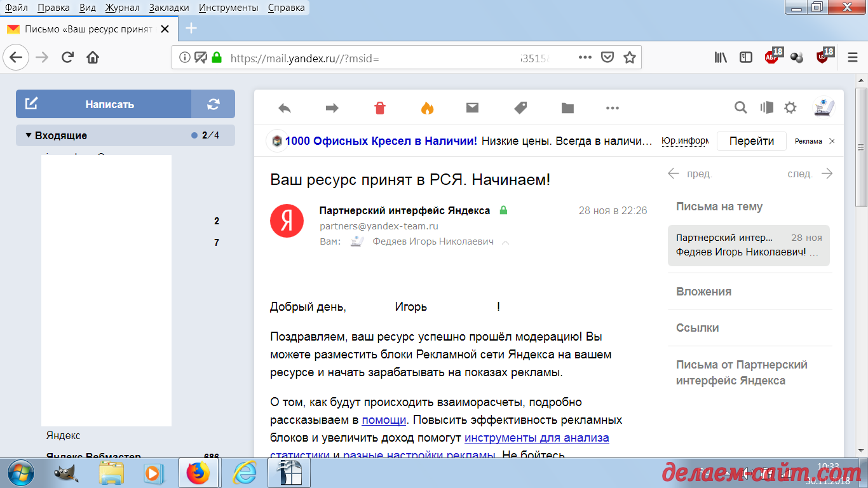The width and height of the screenshot is (868, 488).
Task: Expand recipient details chevron next to Федяев
Action: 506,242
